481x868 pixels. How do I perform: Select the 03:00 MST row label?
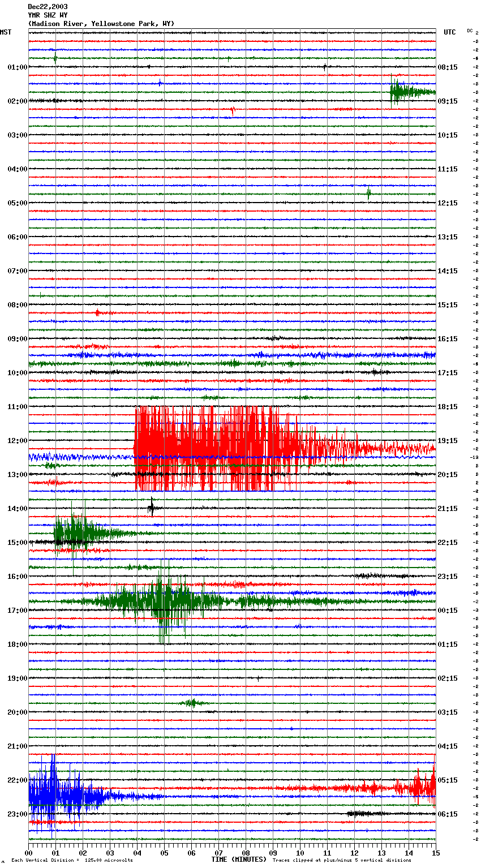(x=18, y=135)
